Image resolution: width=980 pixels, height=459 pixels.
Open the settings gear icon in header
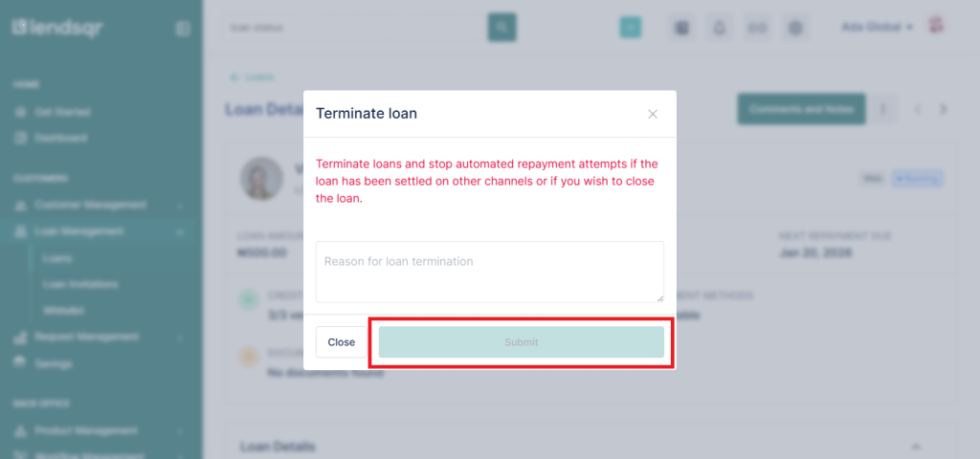pyautogui.click(x=795, y=28)
